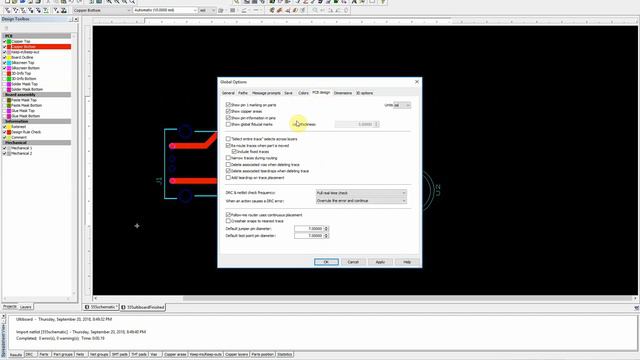This screenshot has width=640, height=360.
Task: Click OK in Global Options dialog
Action: coord(326,262)
